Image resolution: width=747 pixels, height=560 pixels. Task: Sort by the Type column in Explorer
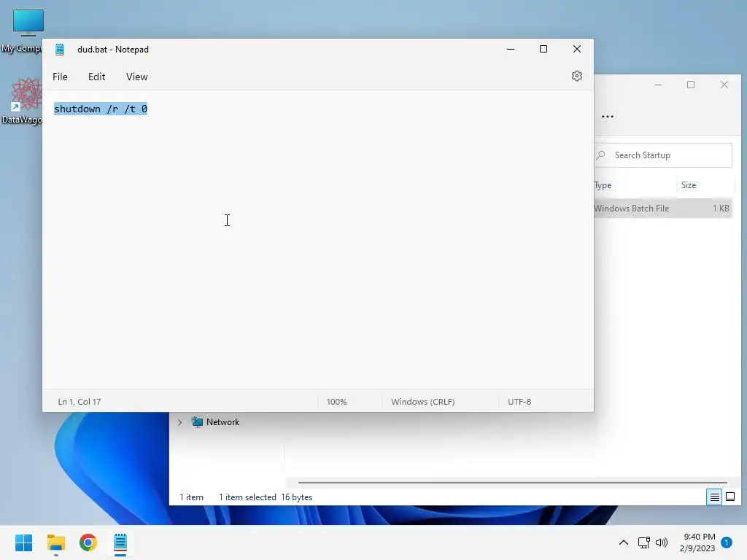point(634,185)
